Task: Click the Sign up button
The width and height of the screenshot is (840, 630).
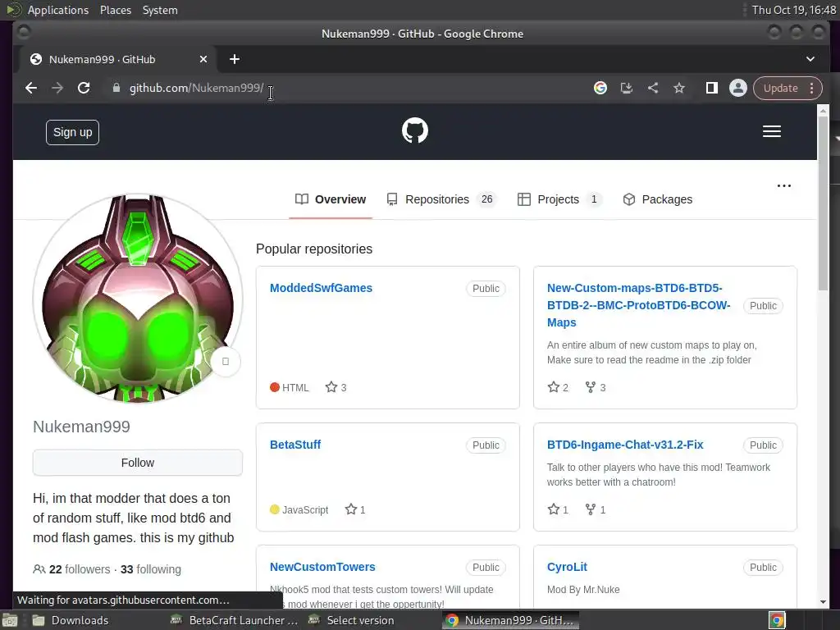Action: coord(72,132)
